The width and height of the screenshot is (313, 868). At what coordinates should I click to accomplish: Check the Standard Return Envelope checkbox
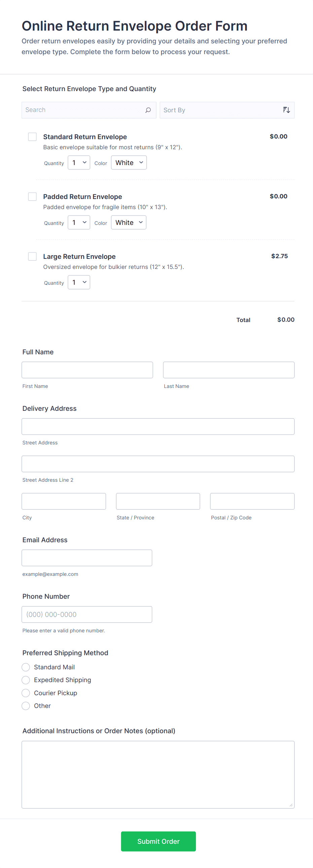tap(32, 137)
